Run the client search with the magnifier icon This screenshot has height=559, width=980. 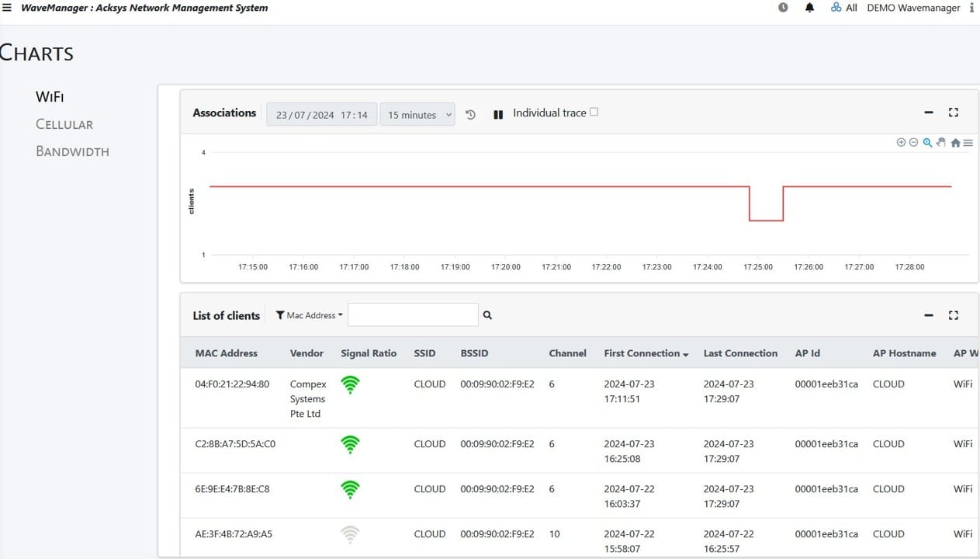pos(487,315)
